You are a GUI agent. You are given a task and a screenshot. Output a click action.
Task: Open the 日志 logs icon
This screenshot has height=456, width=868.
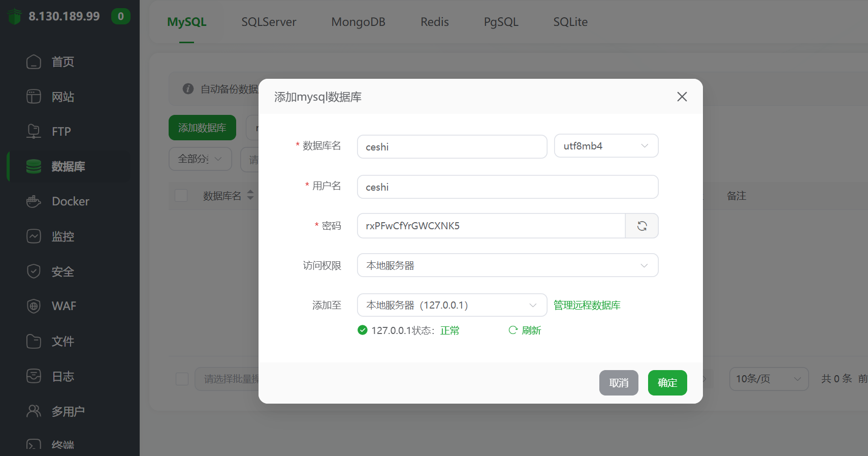(34, 376)
